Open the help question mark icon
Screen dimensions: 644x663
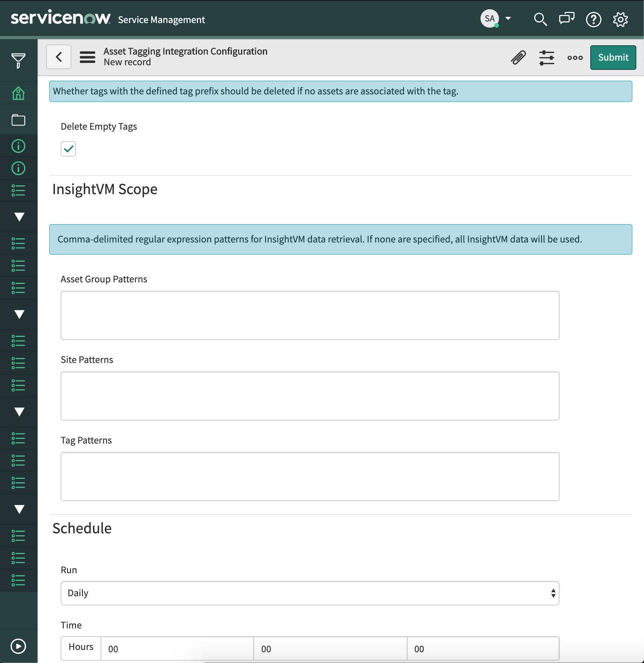[x=593, y=19]
